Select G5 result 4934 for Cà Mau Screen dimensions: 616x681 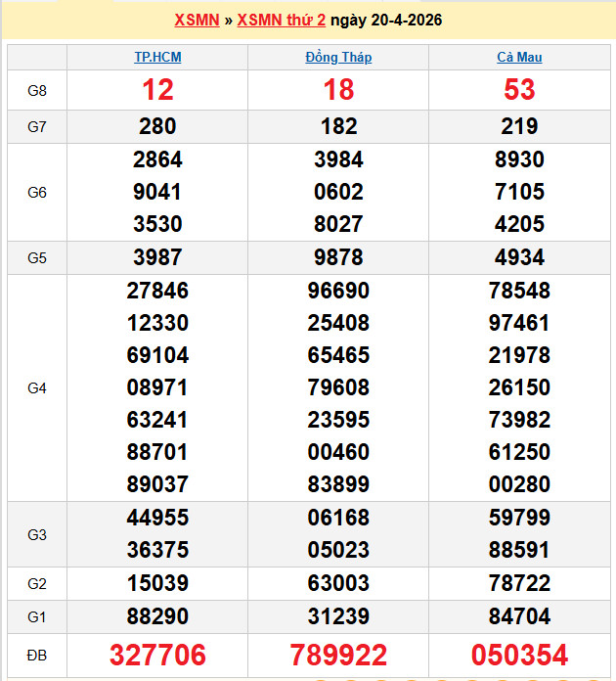tap(519, 257)
